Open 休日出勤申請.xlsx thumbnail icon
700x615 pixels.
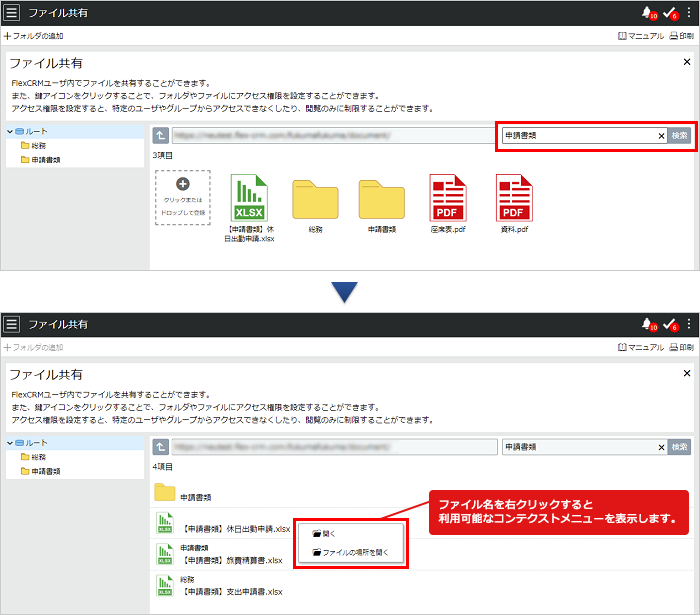tap(249, 198)
